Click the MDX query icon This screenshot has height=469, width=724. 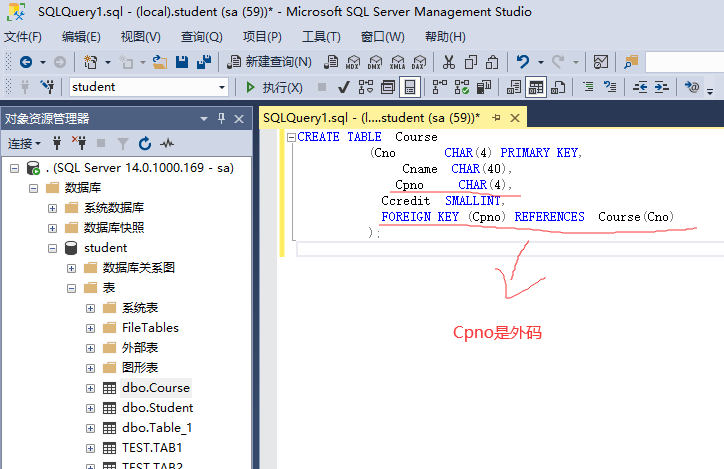click(353, 62)
